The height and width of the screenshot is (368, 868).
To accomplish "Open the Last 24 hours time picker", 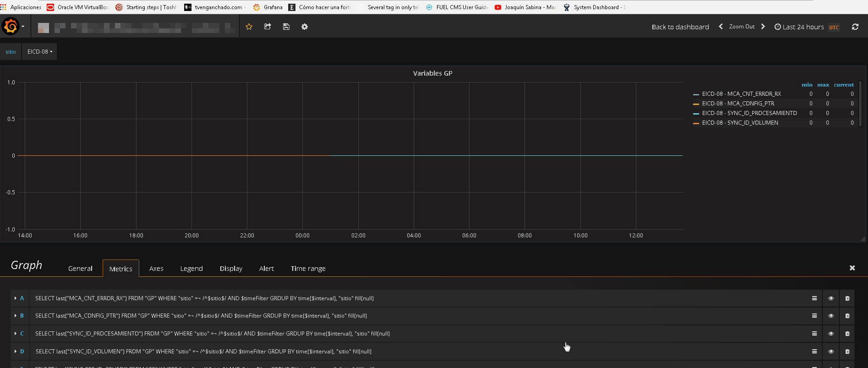I will pos(799,27).
